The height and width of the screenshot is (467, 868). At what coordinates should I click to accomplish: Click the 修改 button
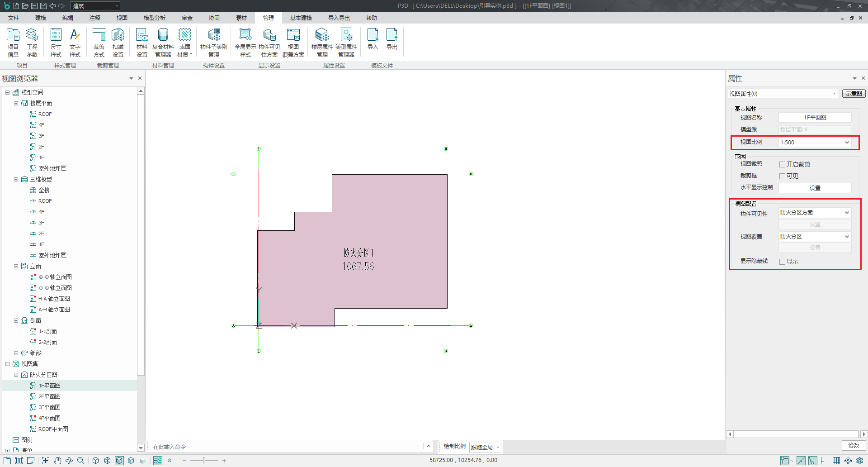click(854, 446)
